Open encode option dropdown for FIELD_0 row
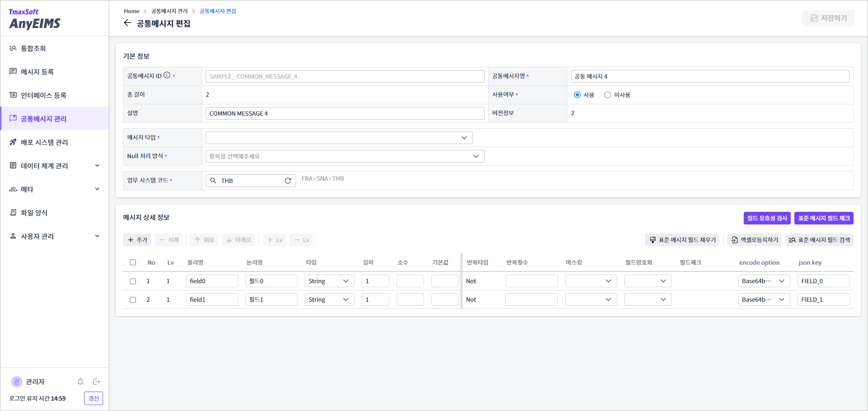Image resolution: width=868 pixels, height=411 pixels. pos(764,281)
